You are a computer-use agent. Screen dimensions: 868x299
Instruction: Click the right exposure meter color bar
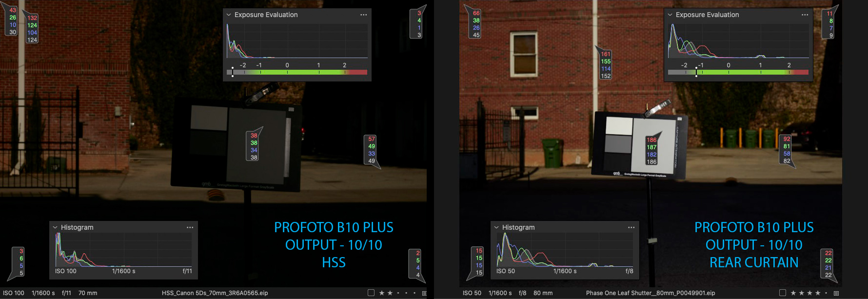pos(738,72)
